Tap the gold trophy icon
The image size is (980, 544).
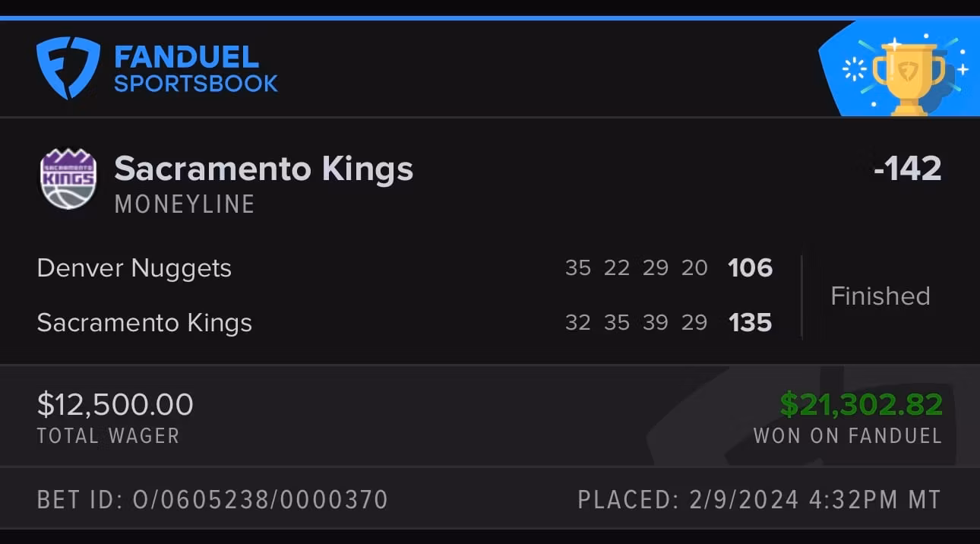point(909,74)
